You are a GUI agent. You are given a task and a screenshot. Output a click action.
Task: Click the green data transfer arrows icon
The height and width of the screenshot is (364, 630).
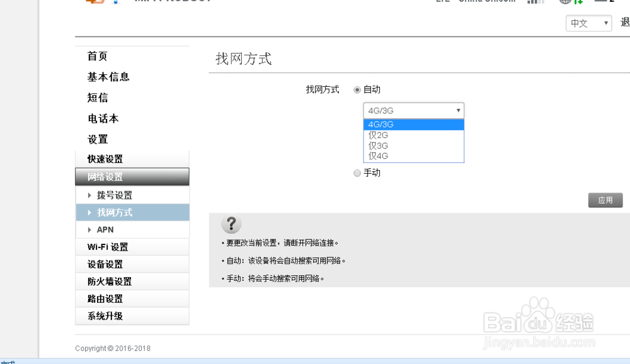(x=578, y=2)
